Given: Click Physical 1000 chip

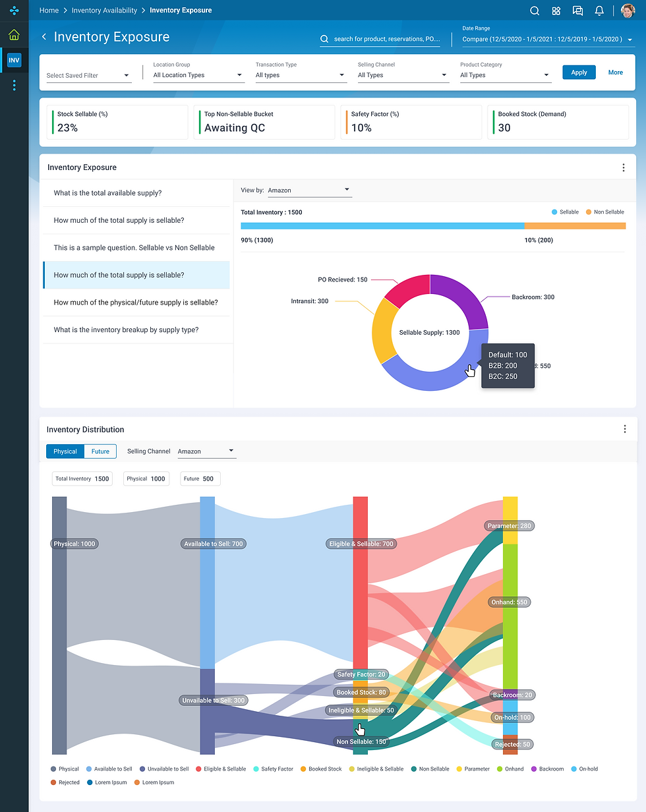Looking at the screenshot, I should [x=146, y=478].
